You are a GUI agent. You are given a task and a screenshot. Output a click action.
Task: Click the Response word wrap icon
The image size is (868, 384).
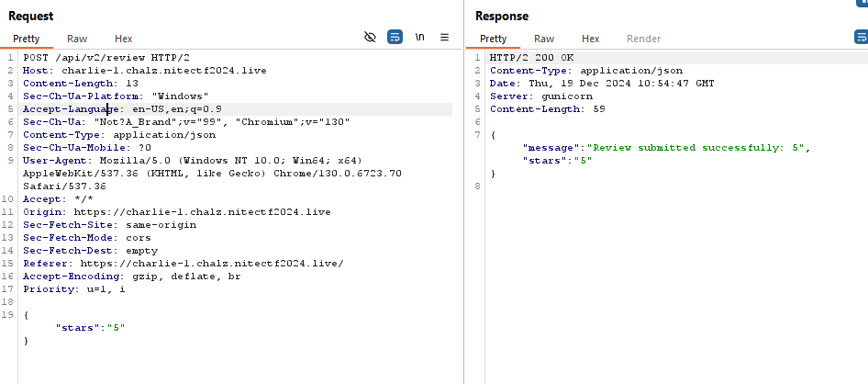pos(861,38)
